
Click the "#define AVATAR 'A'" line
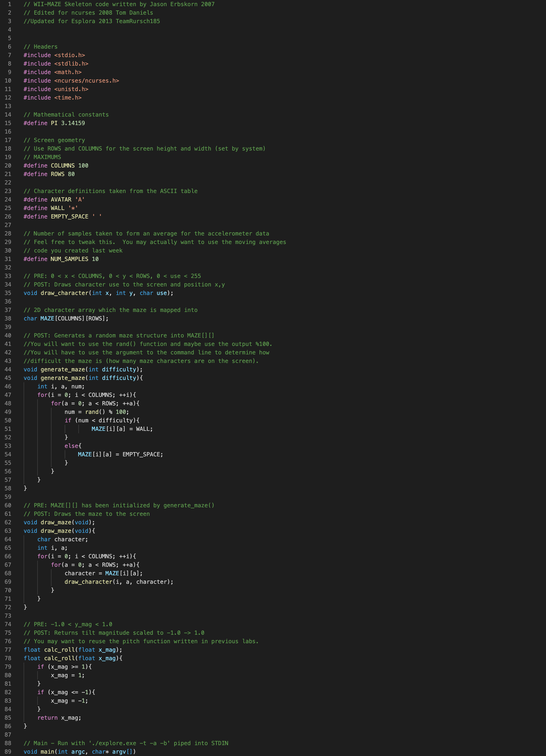54,200
